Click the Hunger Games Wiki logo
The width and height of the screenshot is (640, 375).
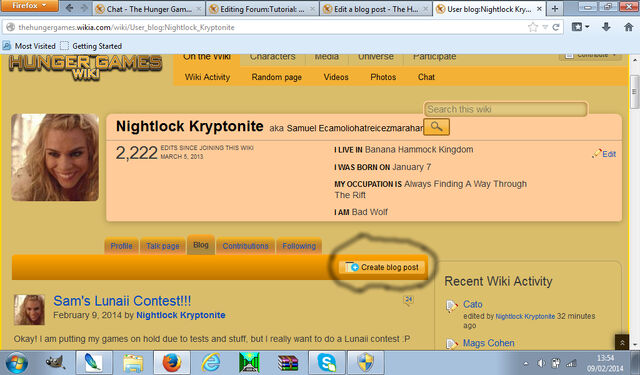point(85,67)
